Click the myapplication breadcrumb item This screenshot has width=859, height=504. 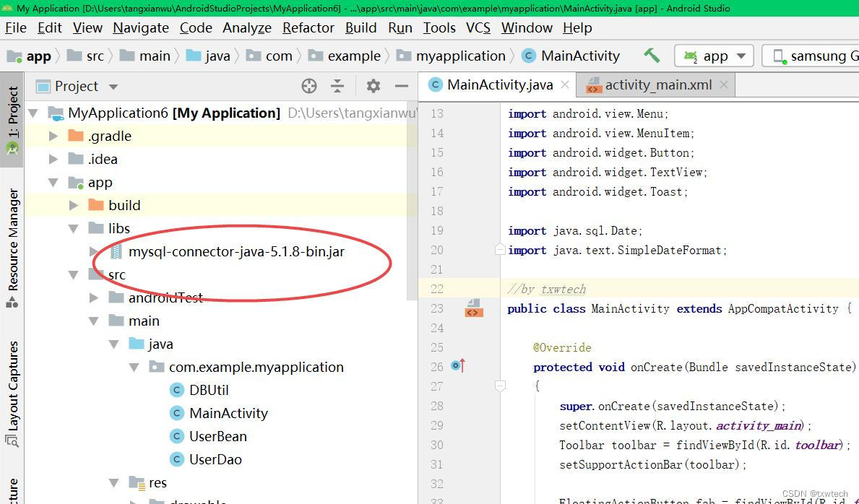coord(451,56)
